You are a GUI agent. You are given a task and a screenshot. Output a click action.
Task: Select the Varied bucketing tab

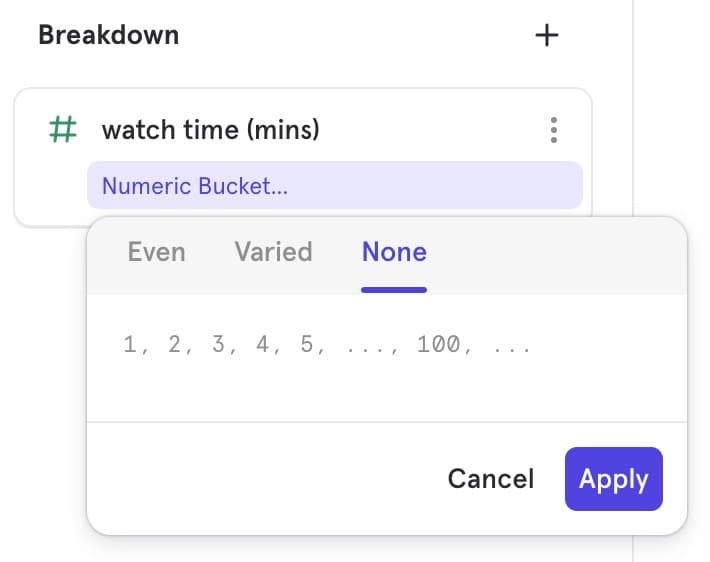(273, 251)
